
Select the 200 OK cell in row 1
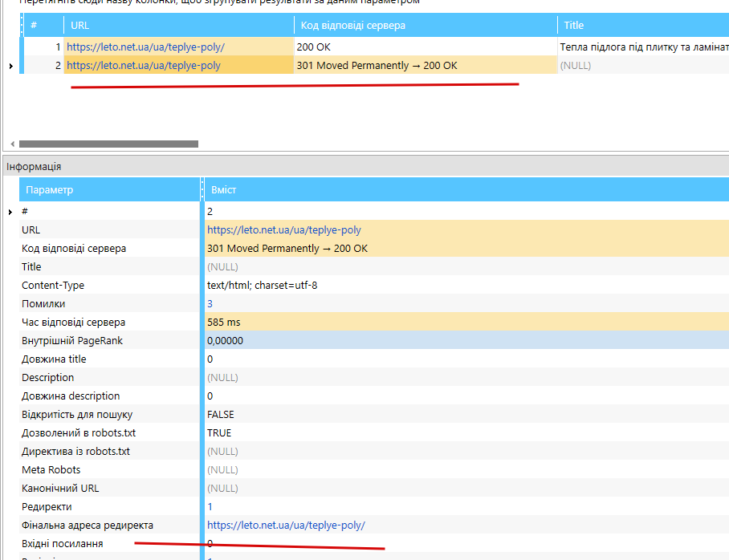[x=426, y=47]
